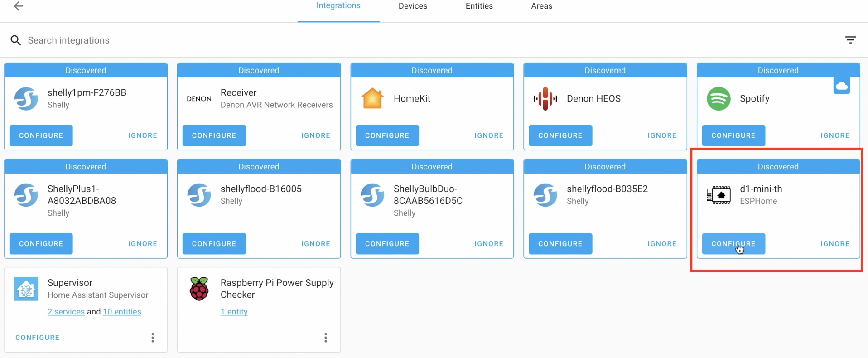The width and height of the screenshot is (868, 358).
Task: Click the 'd1-mini-th' device name
Action: click(x=761, y=189)
